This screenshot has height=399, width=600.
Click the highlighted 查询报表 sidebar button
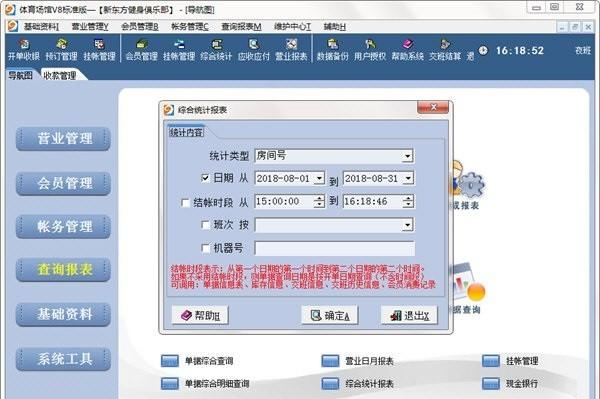tap(64, 270)
